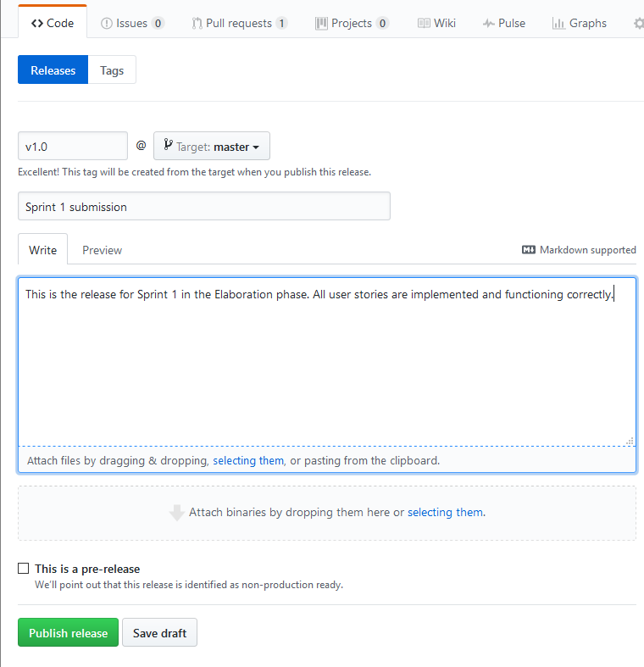Expand the Target: master branch dropdown

pyautogui.click(x=212, y=147)
